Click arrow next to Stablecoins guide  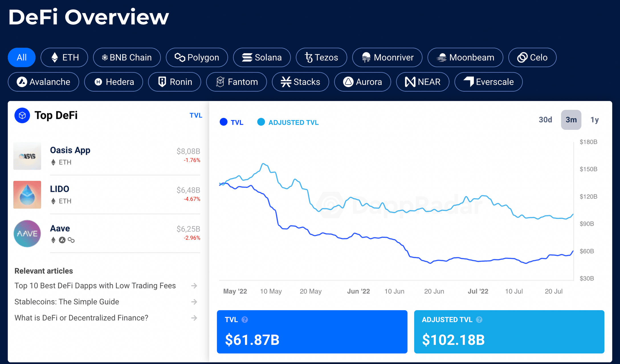(194, 302)
